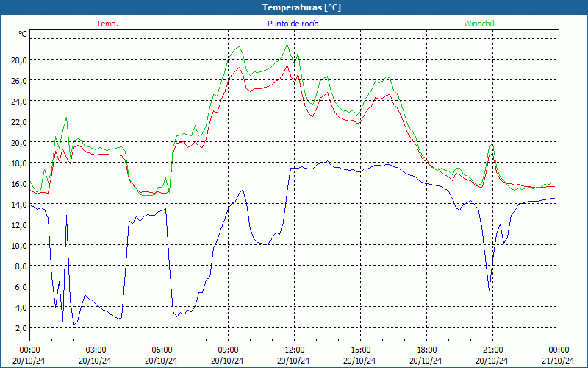Image resolution: width=588 pixels, height=368 pixels.
Task: Select the green Windchill legend label
Action: tap(479, 24)
